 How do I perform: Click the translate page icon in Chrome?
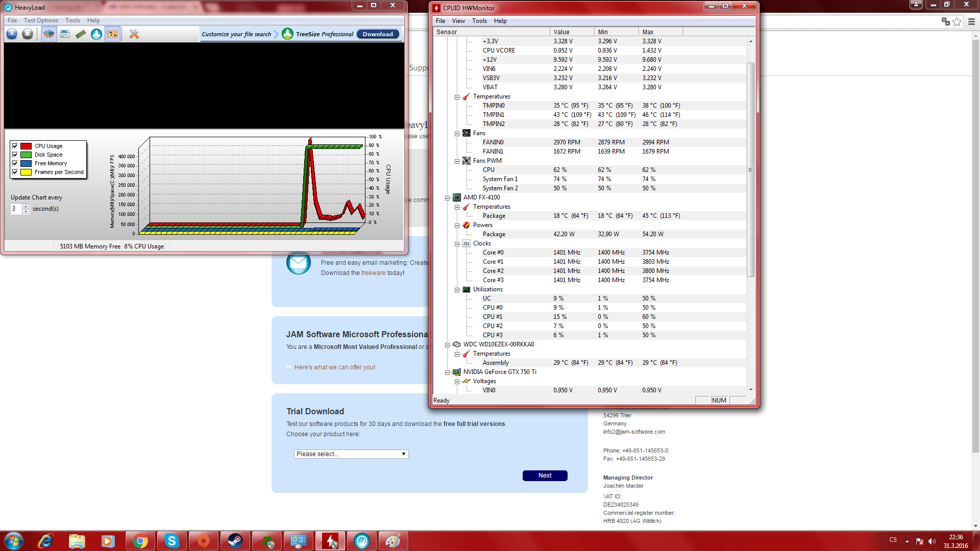tap(945, 21)
